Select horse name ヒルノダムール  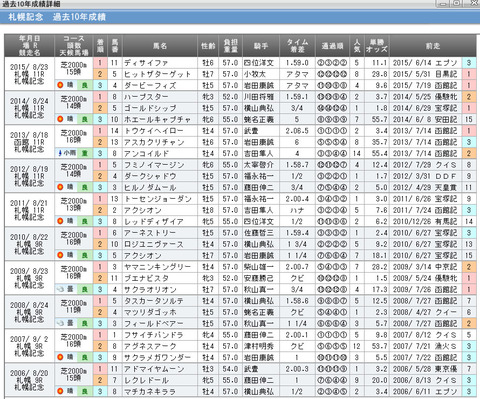click(150, 187)
